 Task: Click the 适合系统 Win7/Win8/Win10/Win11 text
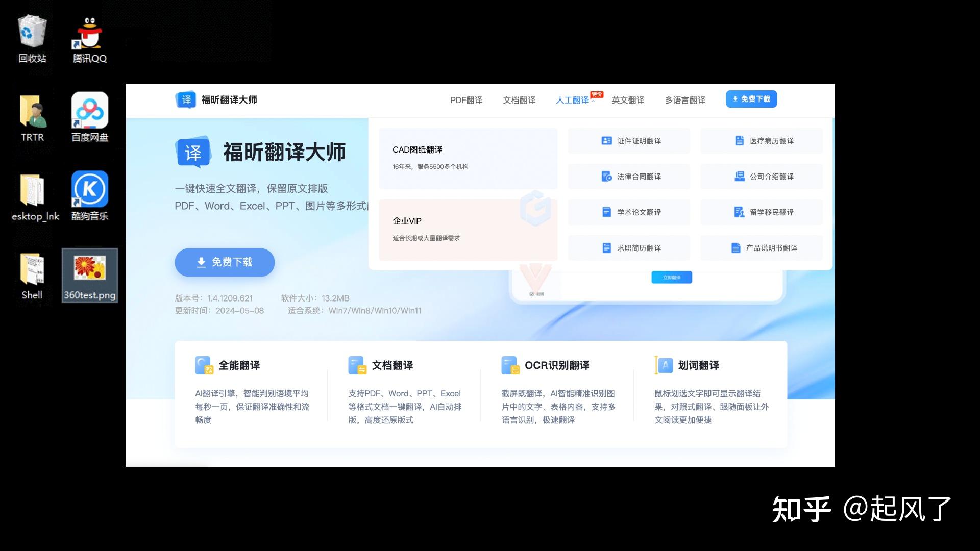354,311
